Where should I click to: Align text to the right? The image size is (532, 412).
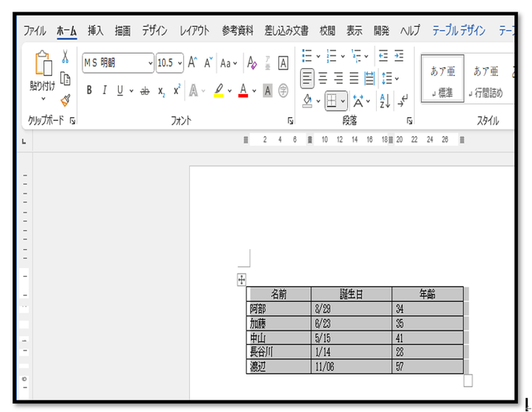(x=338, y=79)
